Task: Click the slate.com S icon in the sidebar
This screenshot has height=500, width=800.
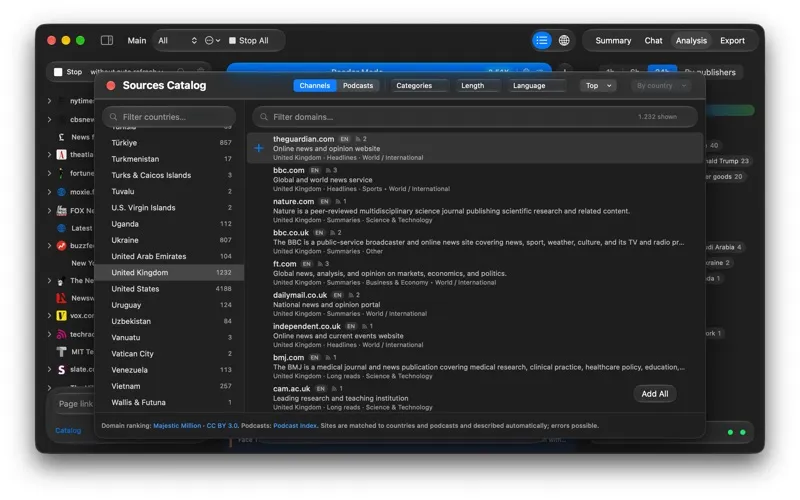Action: click(x=61, y=369)
